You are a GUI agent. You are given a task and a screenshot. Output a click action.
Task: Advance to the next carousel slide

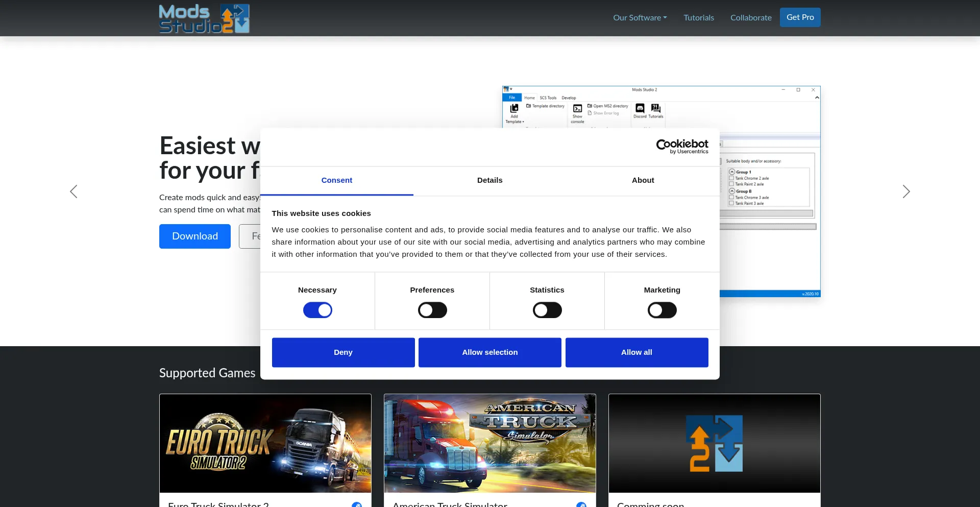(x=906, y=191)
